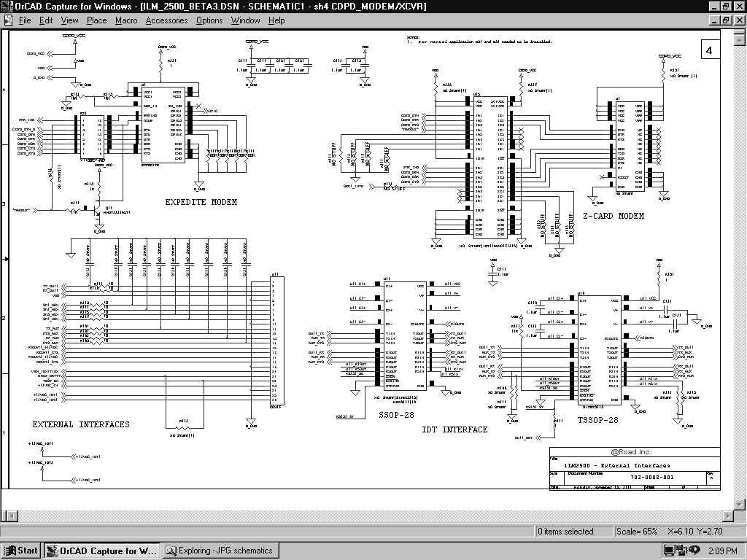Open the Edit menu

46,20
